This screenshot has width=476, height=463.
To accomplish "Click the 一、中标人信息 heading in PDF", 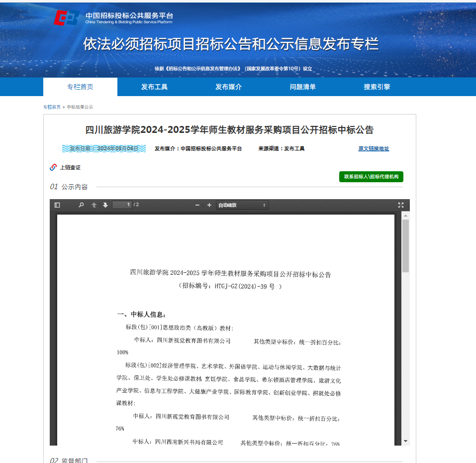I will click(x=141, y=315).
